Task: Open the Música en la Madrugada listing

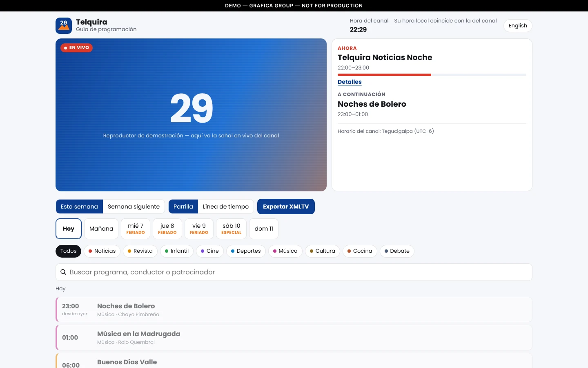Action: pos(294,338)
